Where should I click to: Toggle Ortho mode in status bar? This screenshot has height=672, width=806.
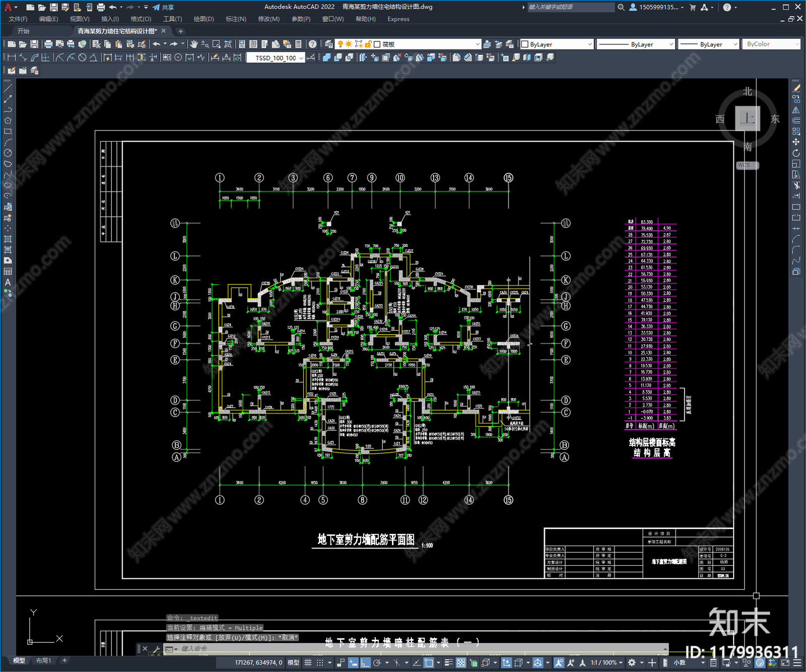365,662
